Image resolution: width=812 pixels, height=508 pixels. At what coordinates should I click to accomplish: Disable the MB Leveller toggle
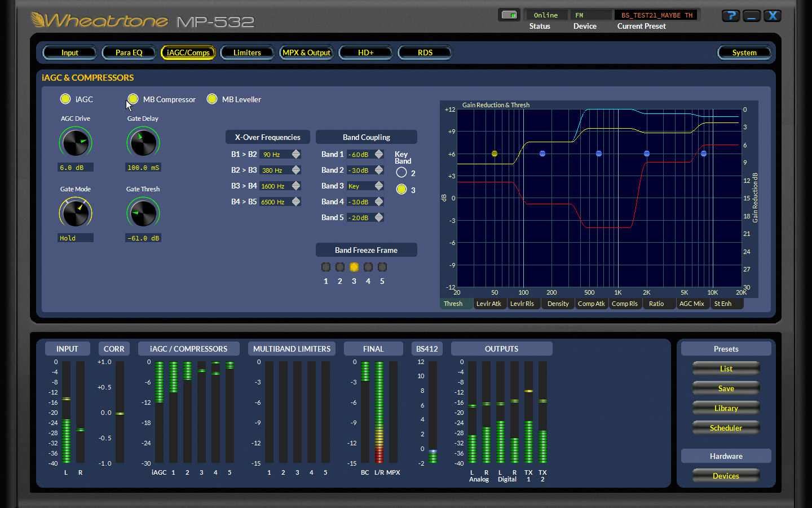[x=212, y=99]
